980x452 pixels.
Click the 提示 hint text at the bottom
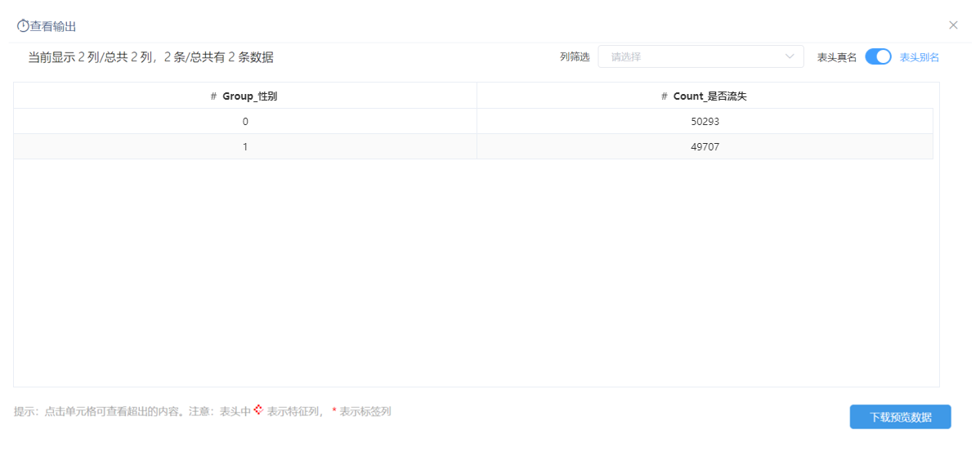coord(202,411)
